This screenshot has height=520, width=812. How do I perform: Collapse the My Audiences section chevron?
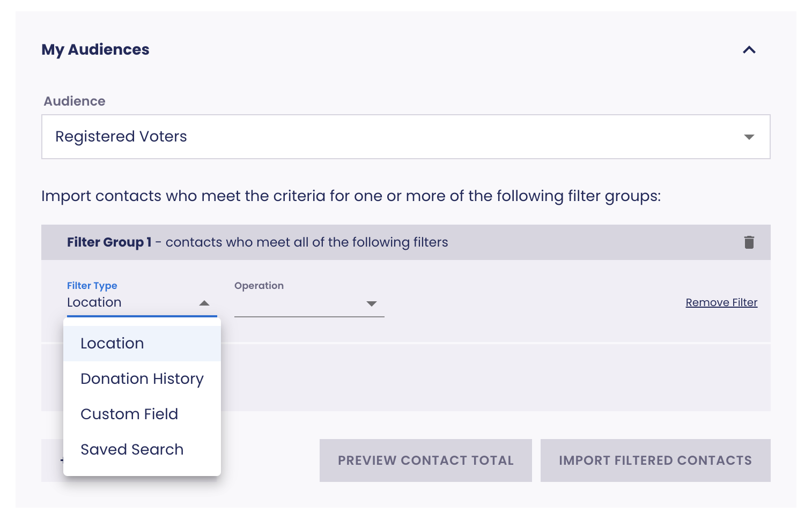pos(749,50)
